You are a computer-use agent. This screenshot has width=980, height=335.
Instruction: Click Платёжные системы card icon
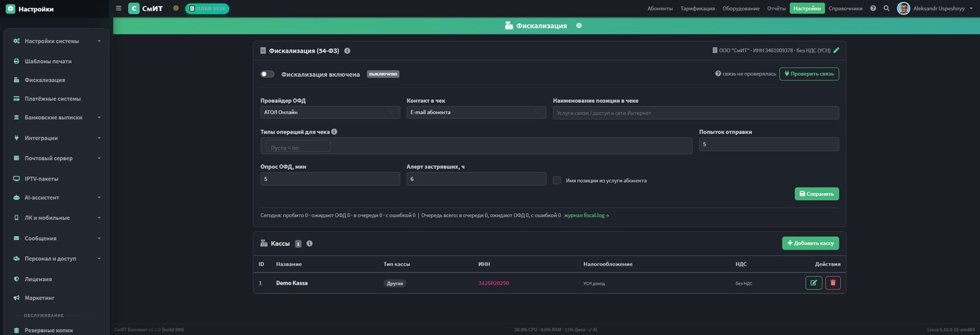(16, 99)
